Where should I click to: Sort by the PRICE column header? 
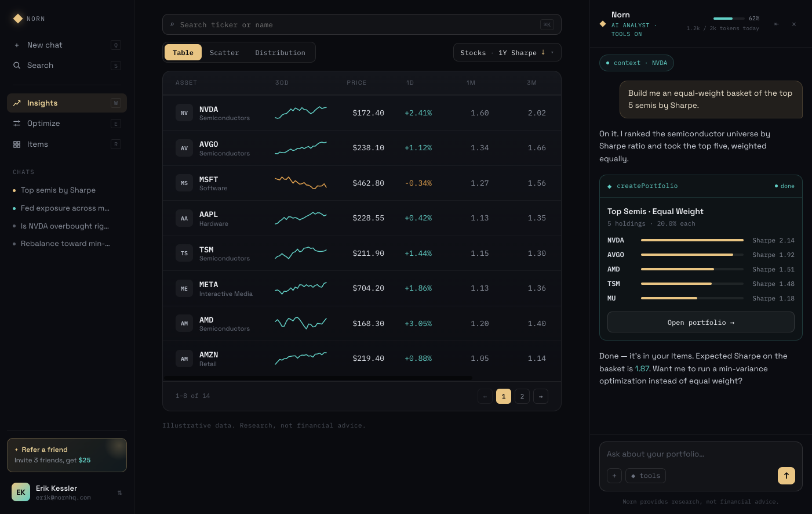click(356, 83)
